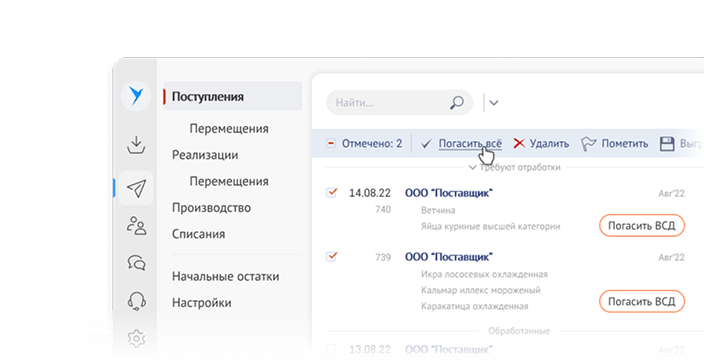Open the support headset sidebar icon
This screenshot has height=360, width=704.
(136, 300)
